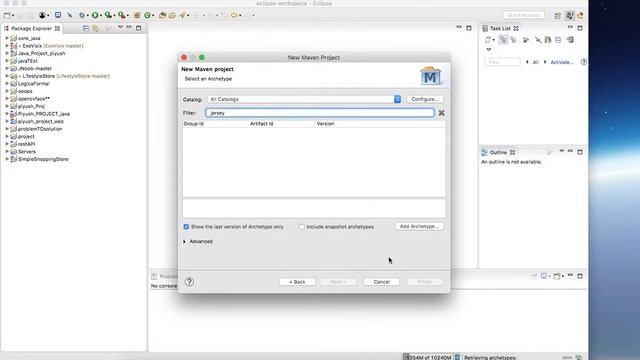Image resolution: width=640 pixels, height=360 pixels.
Task: Click the Find field in Task List
Action: tap(502, 62)
